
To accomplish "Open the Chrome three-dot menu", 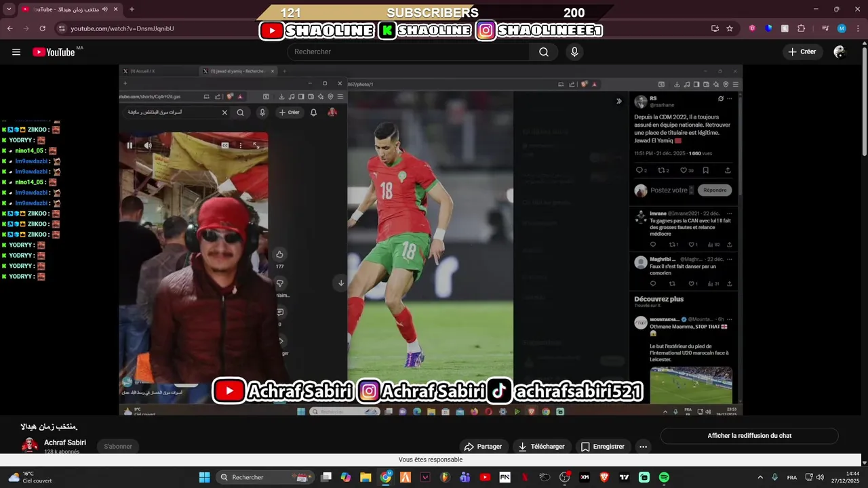I will coord(858,28).
